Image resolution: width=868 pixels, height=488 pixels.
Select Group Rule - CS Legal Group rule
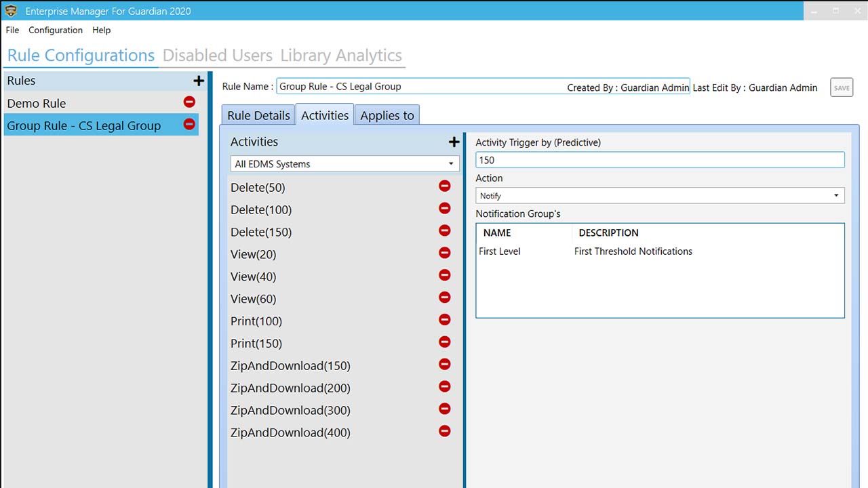point(101,125)
